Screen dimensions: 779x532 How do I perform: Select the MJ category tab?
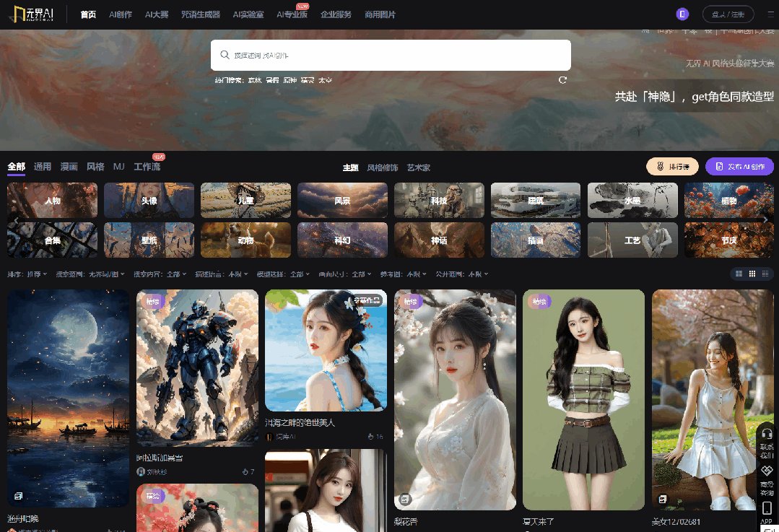tap(119, 166)
